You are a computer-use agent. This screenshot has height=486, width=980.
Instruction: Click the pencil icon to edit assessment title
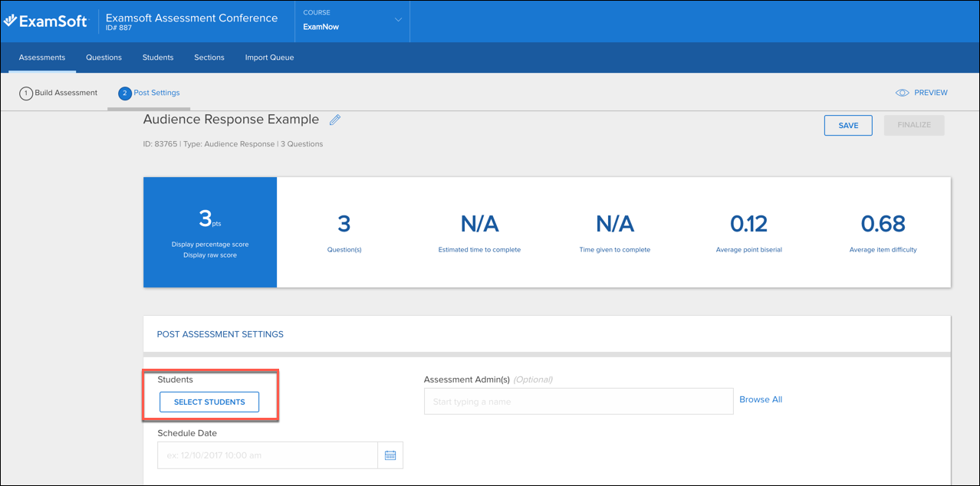click(334, 120)
